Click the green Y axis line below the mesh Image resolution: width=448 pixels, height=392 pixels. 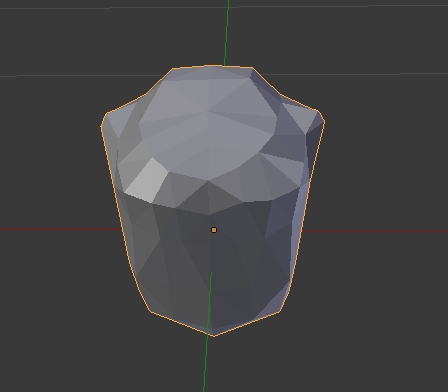(205, 364)
